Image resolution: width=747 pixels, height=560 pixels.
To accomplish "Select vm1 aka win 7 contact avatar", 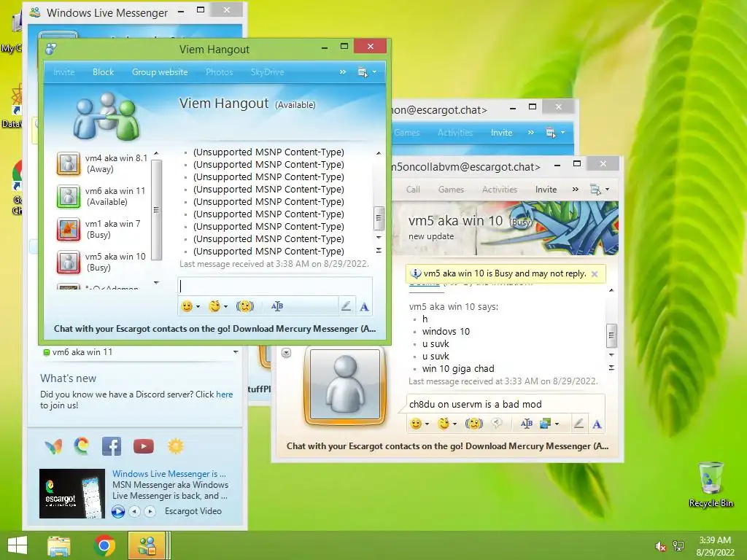I will [69, 229].
